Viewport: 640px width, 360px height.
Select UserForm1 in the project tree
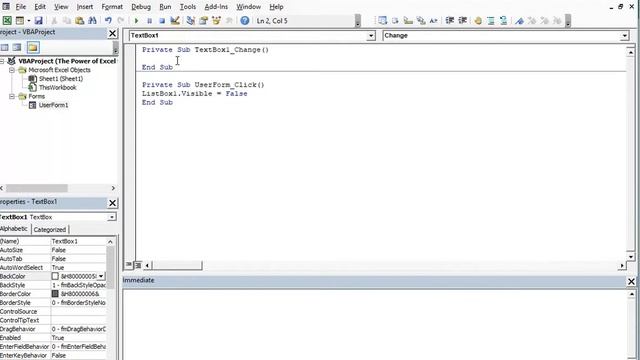[x=53, y=105]
